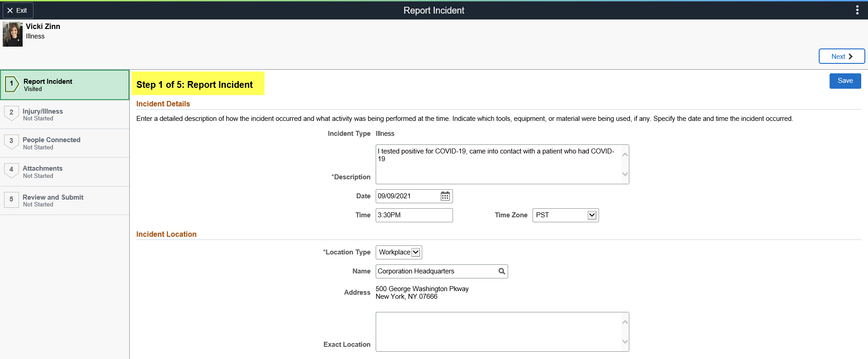This screenshot has width=868, height=359.
Task: Click Vicki Zinn's profile photo
Action: pos(13,34)
